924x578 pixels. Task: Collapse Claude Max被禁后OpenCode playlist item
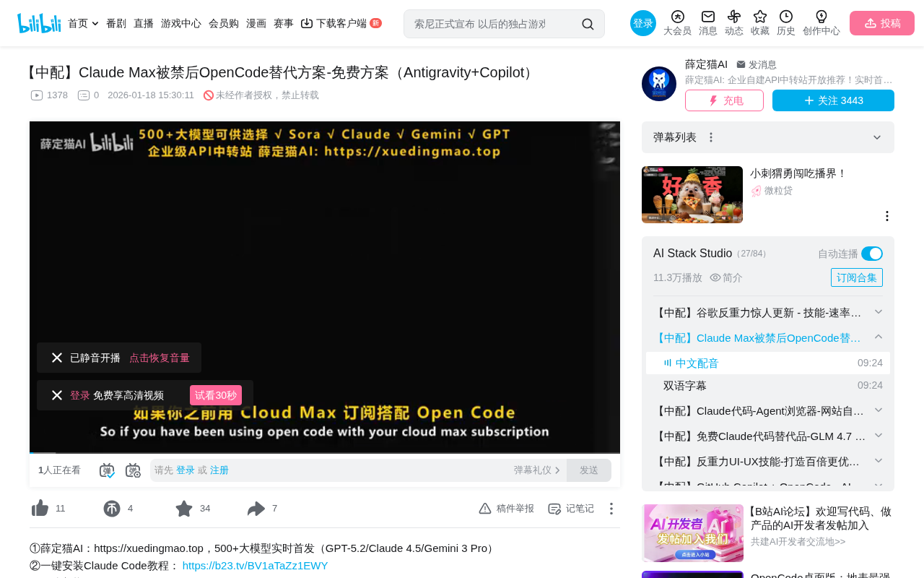(x=879, y=337)
